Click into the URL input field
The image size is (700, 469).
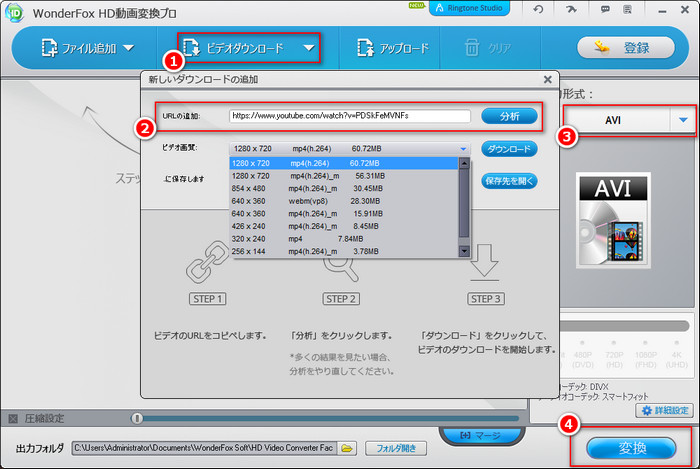(x=349, y=116)
